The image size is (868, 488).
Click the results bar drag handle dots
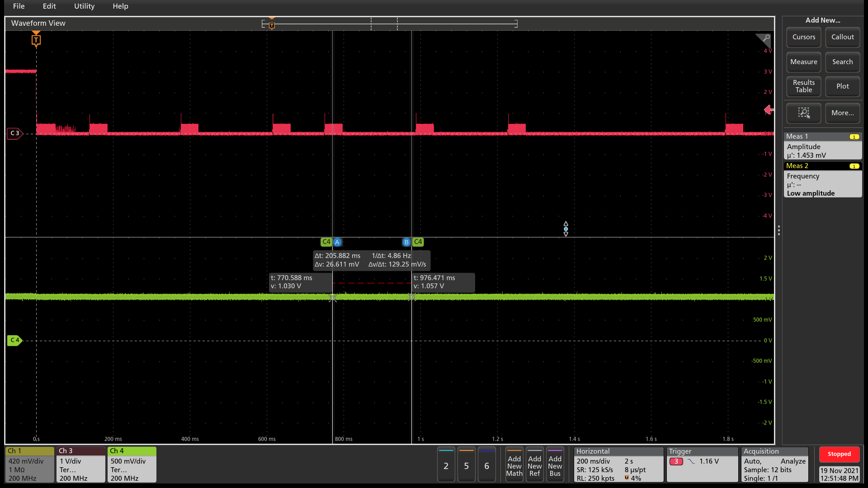[x=779, y=230]
